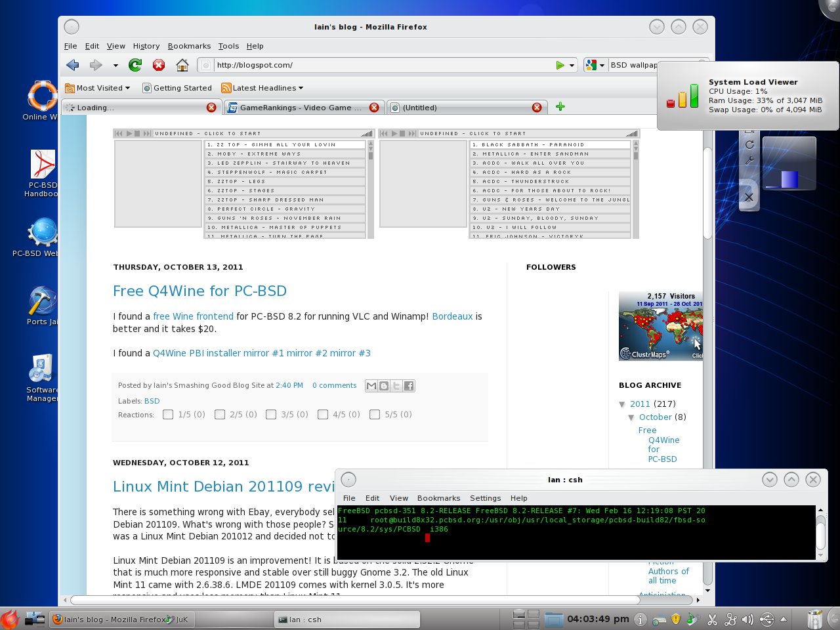Check the 2/5 reaction box
This screenshot has height=630, width=840.
[220, 414]
